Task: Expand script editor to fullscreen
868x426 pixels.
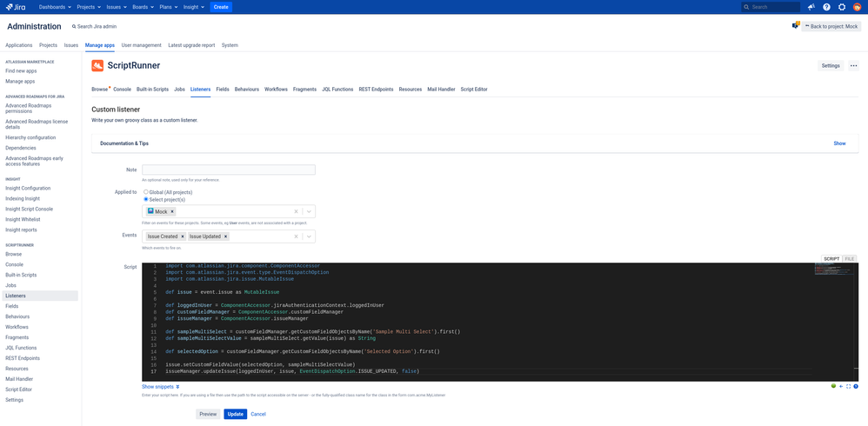Action: [x=848, y=386]
